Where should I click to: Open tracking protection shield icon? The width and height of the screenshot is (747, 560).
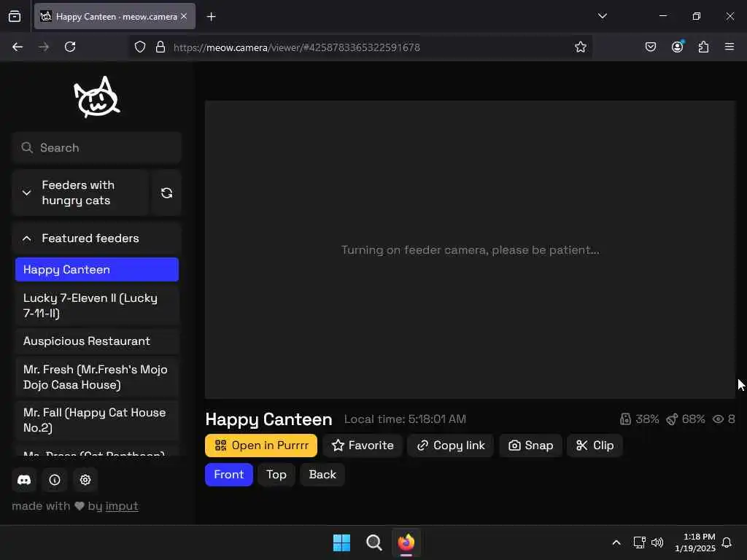click(139, 47)
